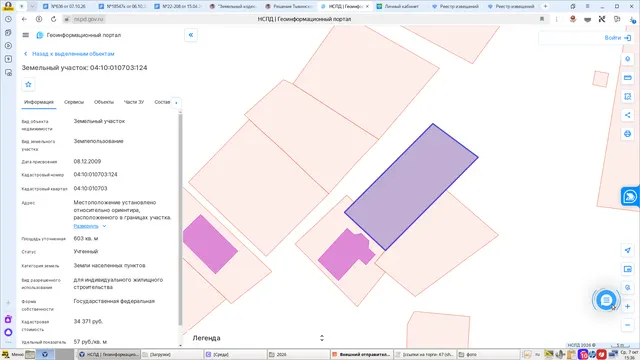The height and width of the screenshot is (360, 640).
Task: Open map search magnifier tool
Action: click(628, 288)
